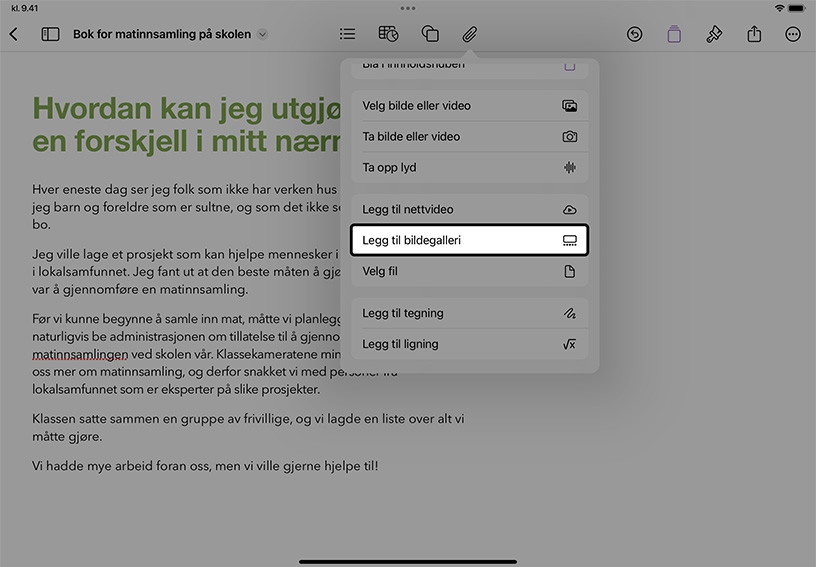Tap the paperclip attachment icon
The image size is (816, 567).
pos(470,34)
